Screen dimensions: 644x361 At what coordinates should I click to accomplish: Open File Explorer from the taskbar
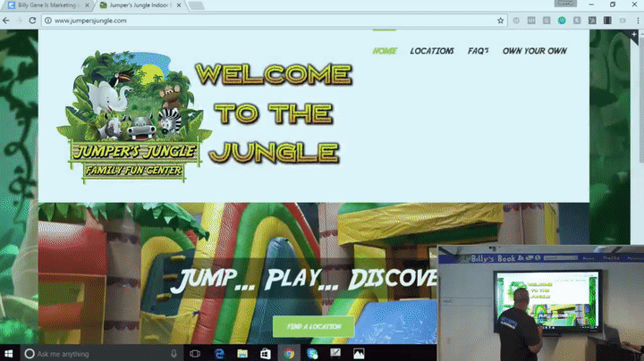point(242,354)
